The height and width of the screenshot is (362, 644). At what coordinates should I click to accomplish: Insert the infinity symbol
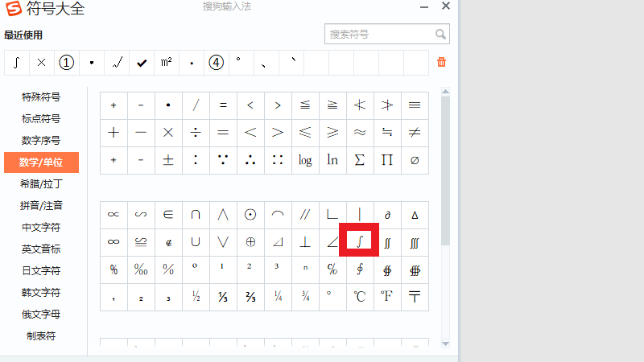click(114, 241)
